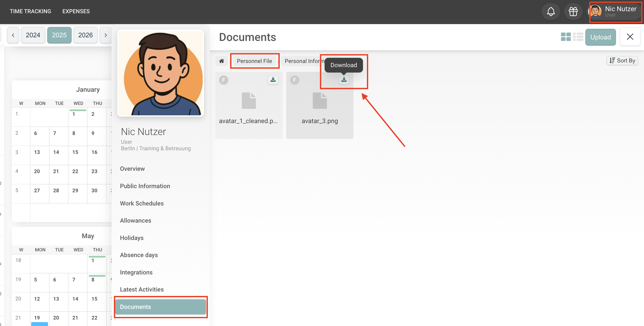
Task: Open Integrations section
Action: [161, 272]
